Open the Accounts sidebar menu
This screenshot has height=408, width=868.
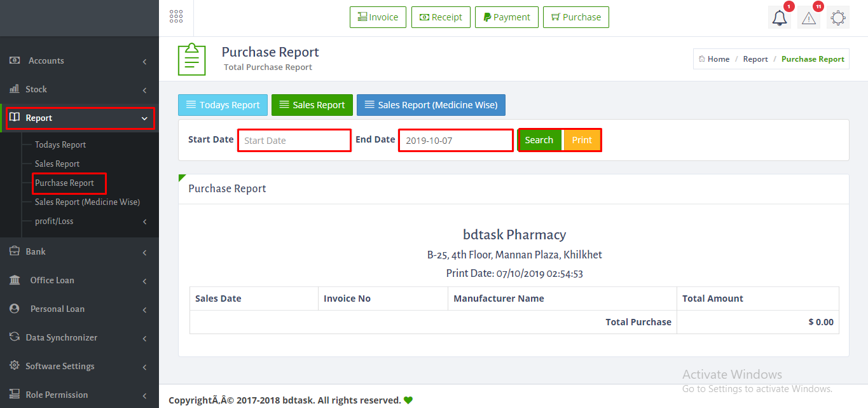click(x=79, y=60)
